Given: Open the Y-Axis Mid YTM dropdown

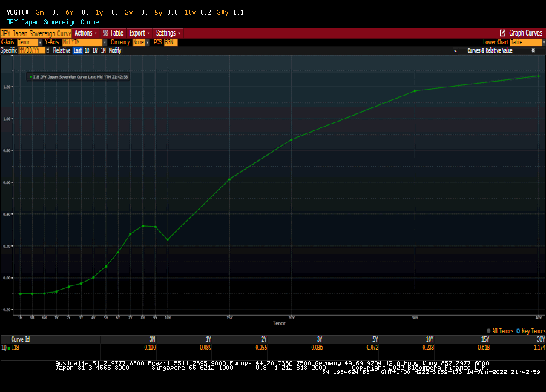Looking at the screenshot, I should click(102, 42).
